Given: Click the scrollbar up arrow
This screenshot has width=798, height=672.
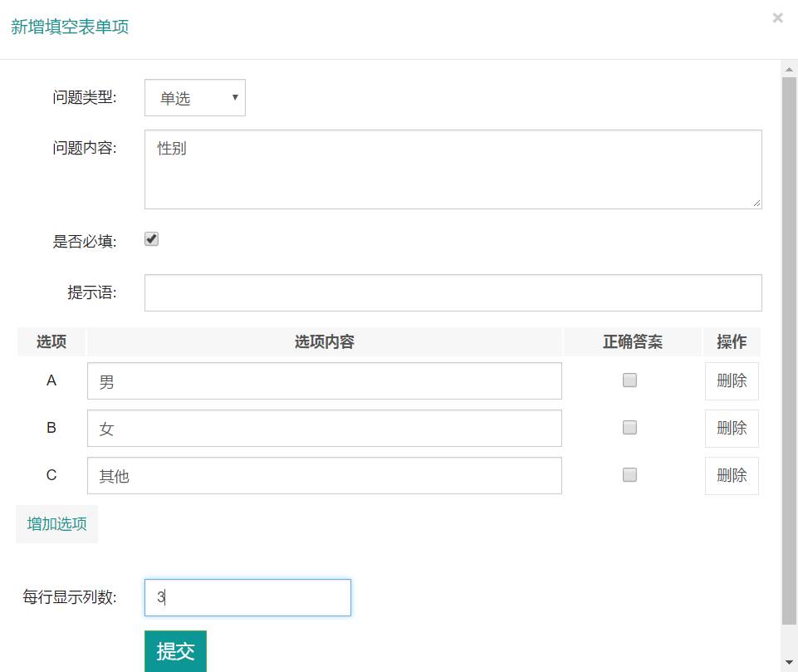Looking at the screenshot, I should click(789, 69).
